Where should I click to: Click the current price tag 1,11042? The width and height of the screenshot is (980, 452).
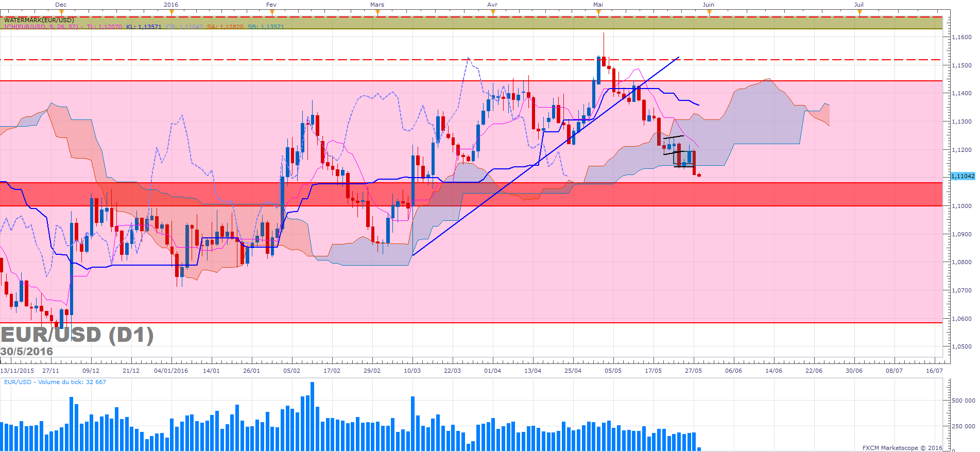962,176
